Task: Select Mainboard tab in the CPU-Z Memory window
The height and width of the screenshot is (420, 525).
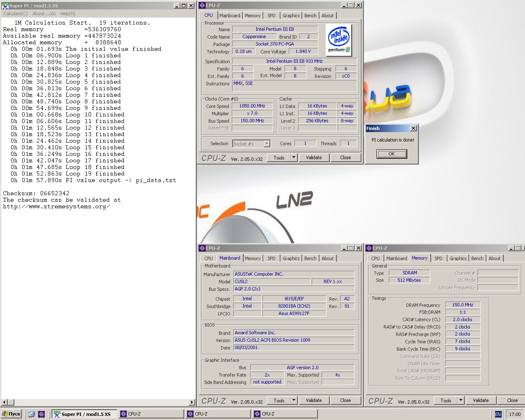Action: coord(397,258)
